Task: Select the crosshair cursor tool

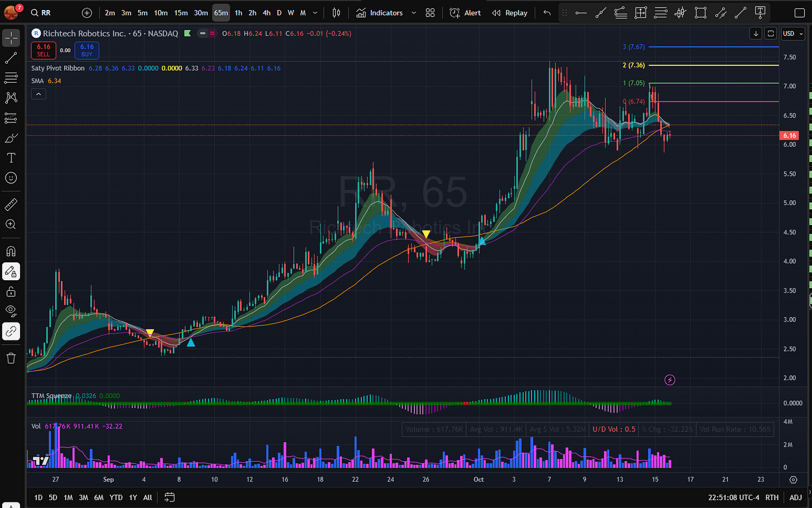Action: (x=11, y=38)
